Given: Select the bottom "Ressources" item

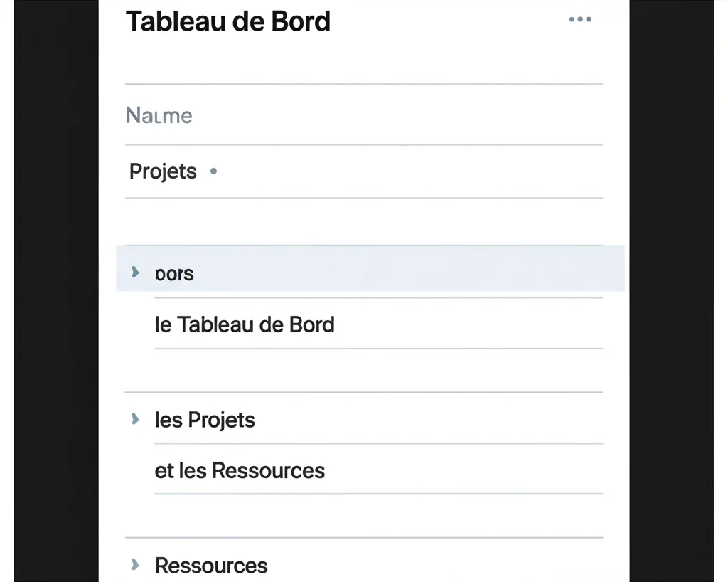Looking at the screenshot, I should (211, 566).
